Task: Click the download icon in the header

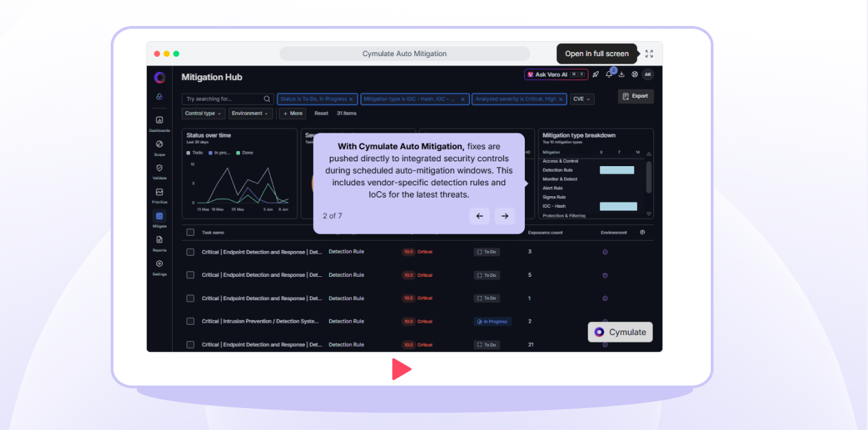Action: (622, 75)
